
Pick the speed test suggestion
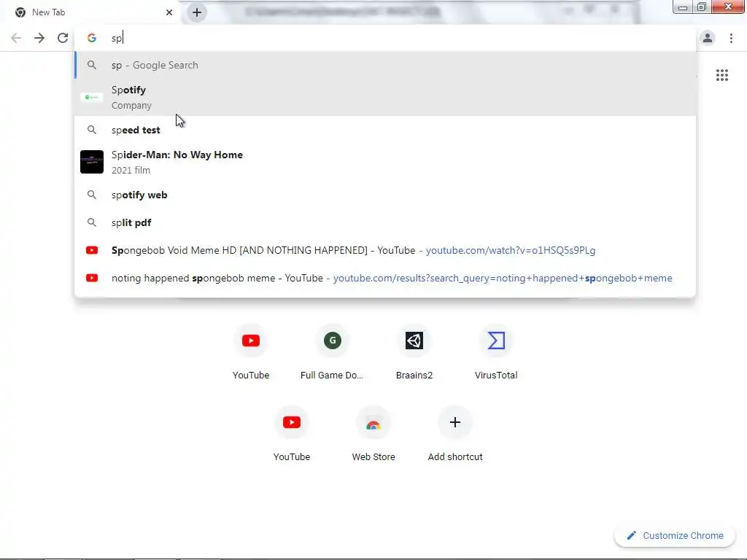[385, 130]
